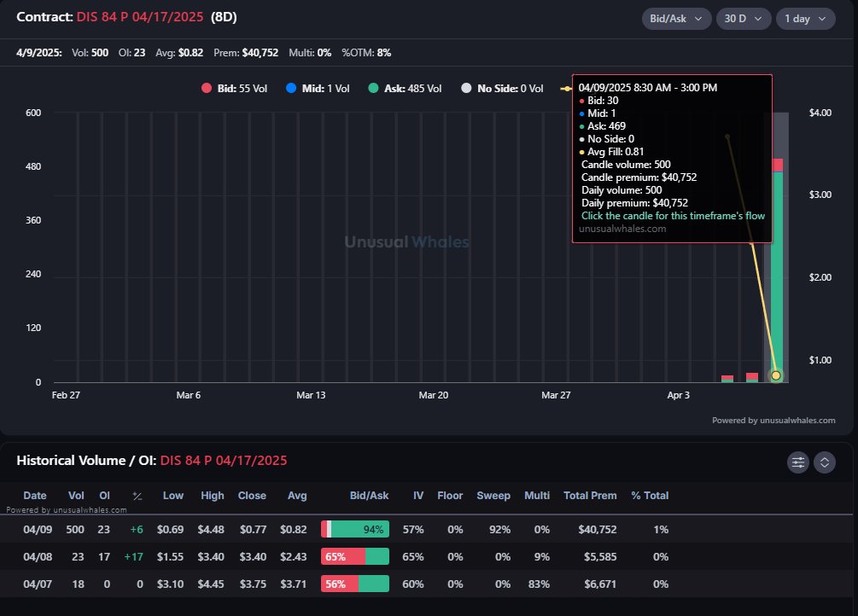This screenshot has height=616, width=858.
Task: Sort table by % Total column
Action: [x=650, y=496]
